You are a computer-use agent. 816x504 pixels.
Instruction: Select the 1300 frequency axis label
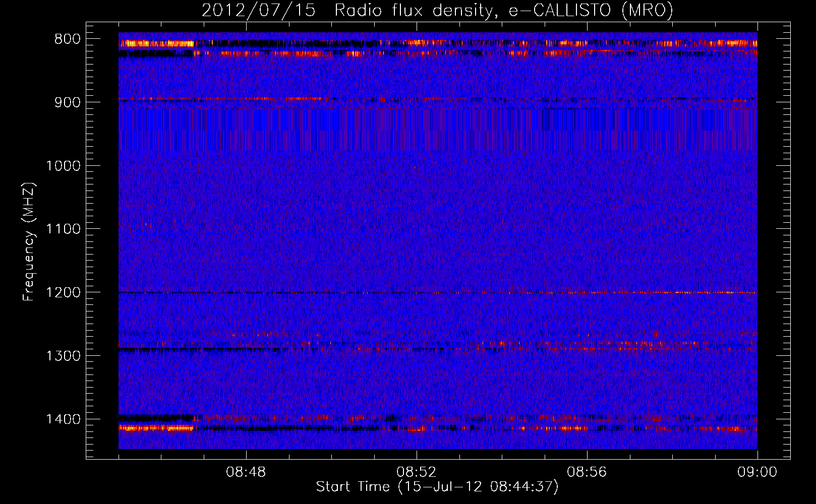point(64,356)
